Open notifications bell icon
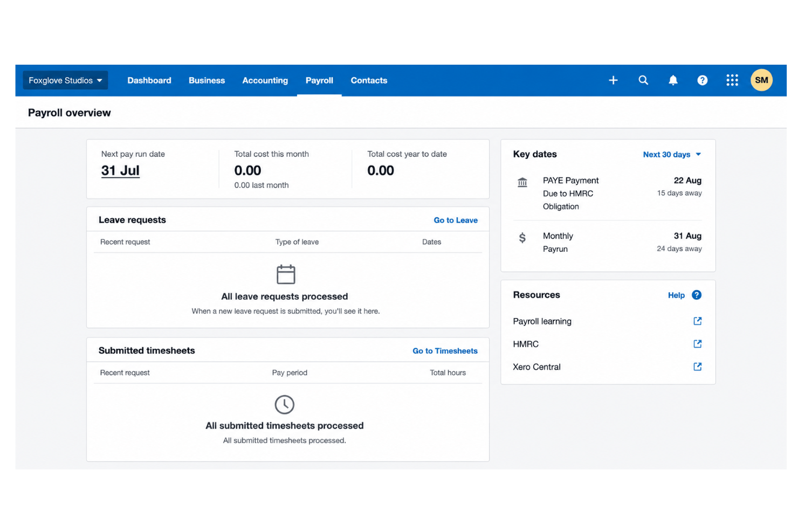This screenshot has width=798, height=532. 673,80
